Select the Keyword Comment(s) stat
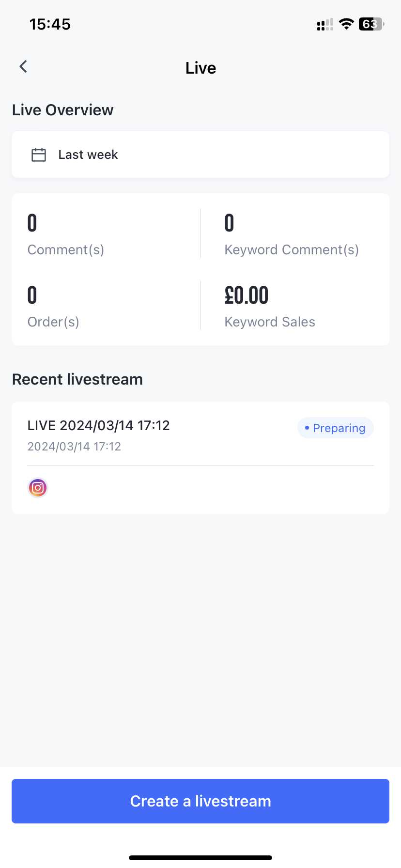Screen dimensions: 401x868 (x=292, y=235)
